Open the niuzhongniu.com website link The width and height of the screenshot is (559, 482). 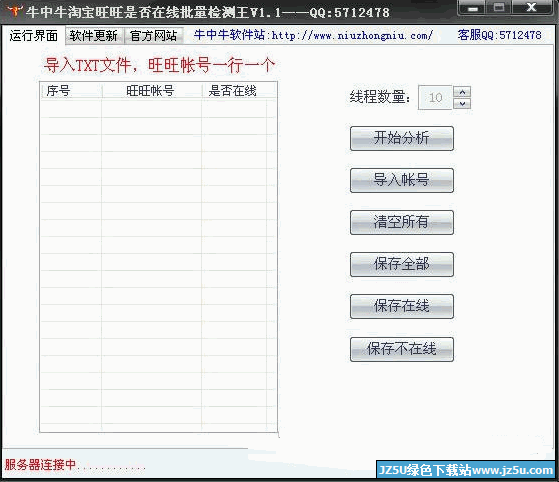point(352,35)
